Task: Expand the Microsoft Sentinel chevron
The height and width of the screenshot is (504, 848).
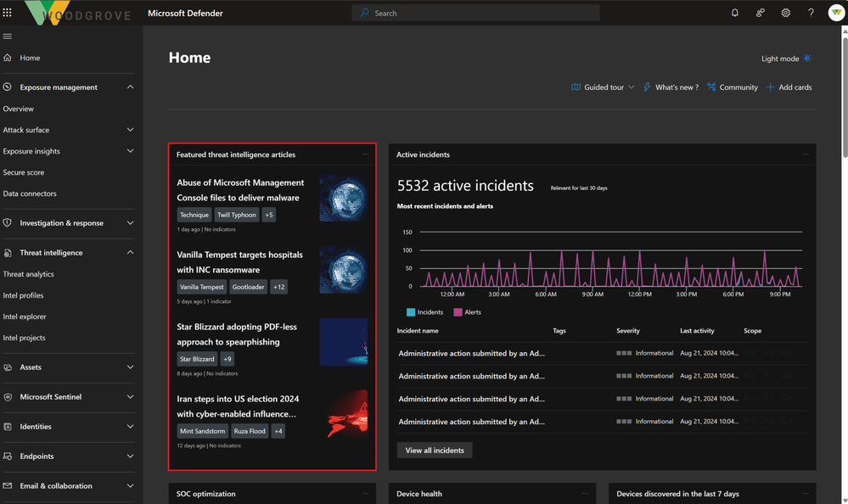Action: coord(131,396)
